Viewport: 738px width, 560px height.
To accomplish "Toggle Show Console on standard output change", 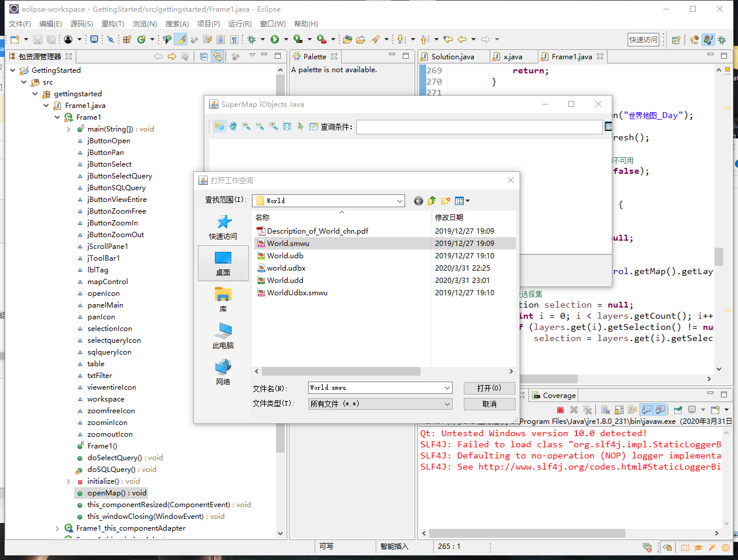I will pos(646,410).
